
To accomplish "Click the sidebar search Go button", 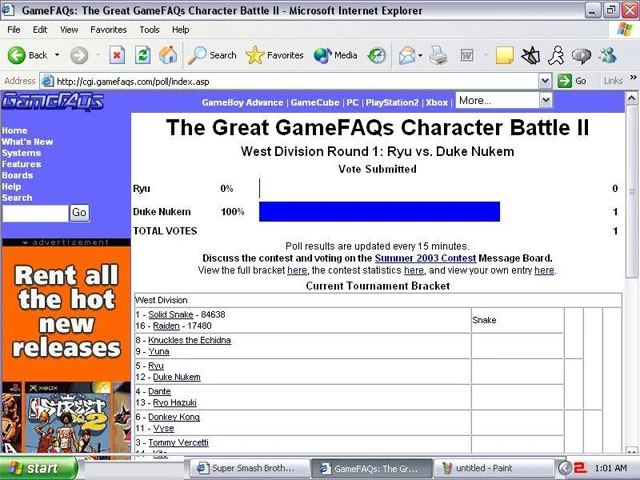I will point(79,213).
